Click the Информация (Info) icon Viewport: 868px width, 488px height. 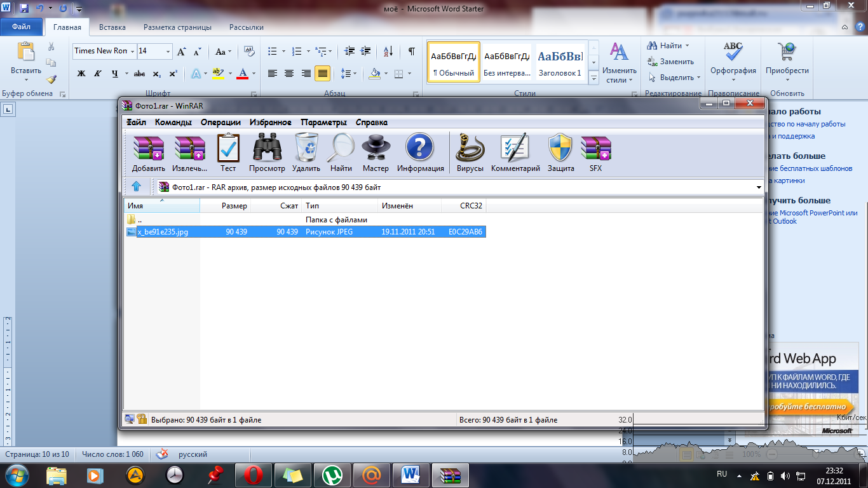pos(420,152)
